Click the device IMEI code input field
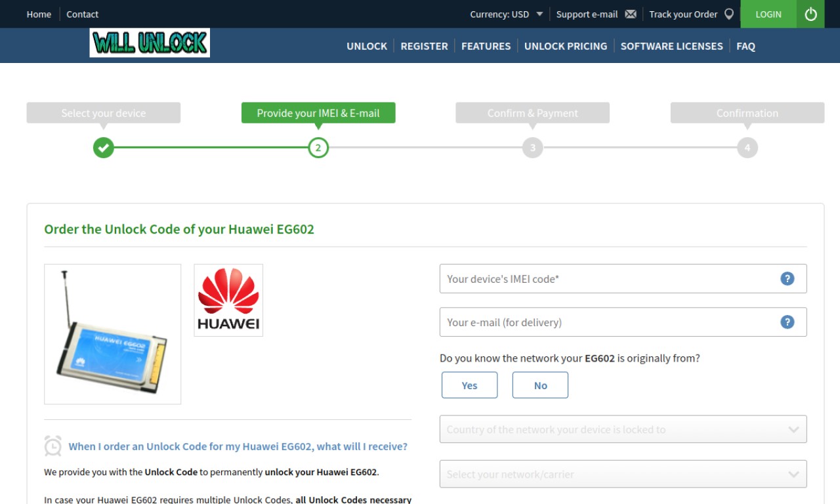Image resolution: width=840 pixels, height=504 pixels. point(623,278)
